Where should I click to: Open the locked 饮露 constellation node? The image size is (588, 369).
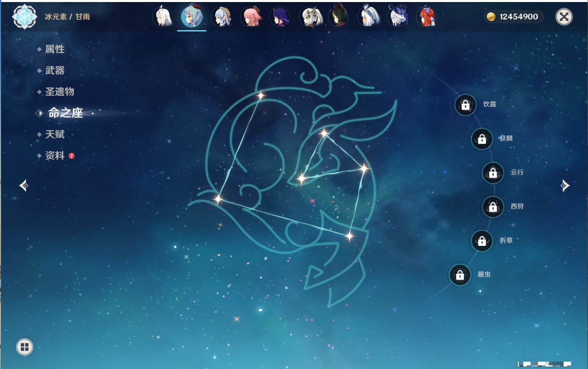pyautogui.click(x=465, y=105)
